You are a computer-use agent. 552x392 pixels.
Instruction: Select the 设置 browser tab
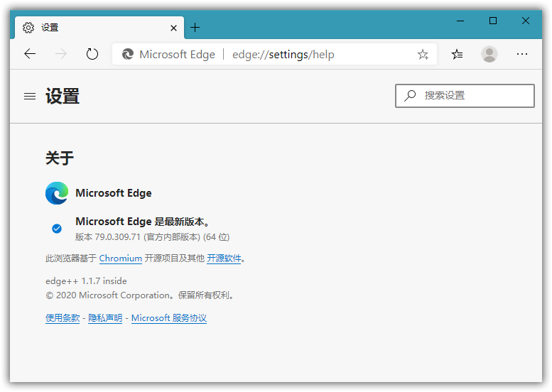coord(92,28)
